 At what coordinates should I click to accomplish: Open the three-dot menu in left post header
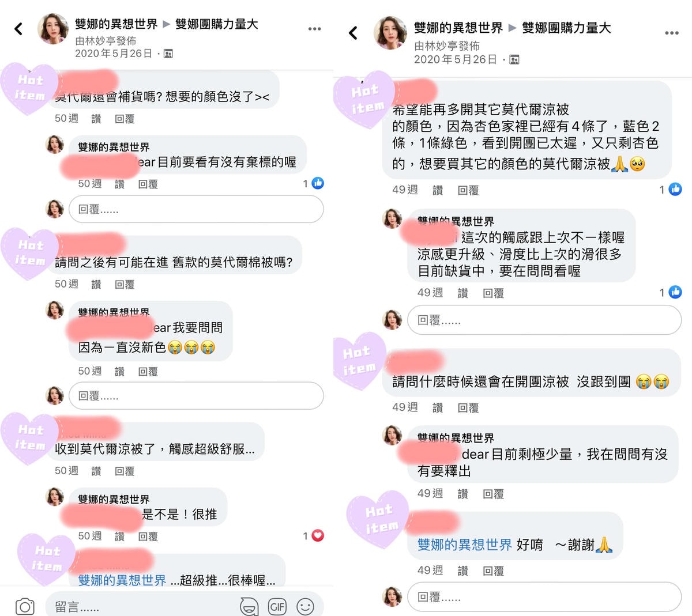(x=314, y=29)
